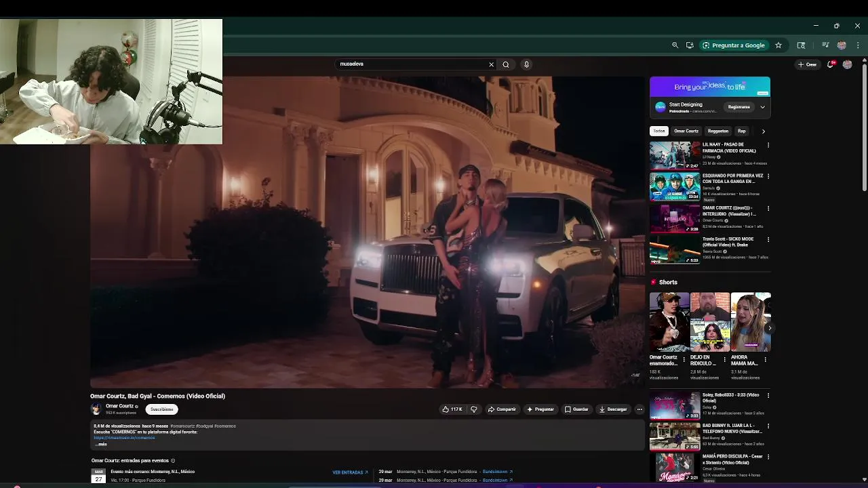
Task: Select the Rap filter chip
Action: [742, 131]
